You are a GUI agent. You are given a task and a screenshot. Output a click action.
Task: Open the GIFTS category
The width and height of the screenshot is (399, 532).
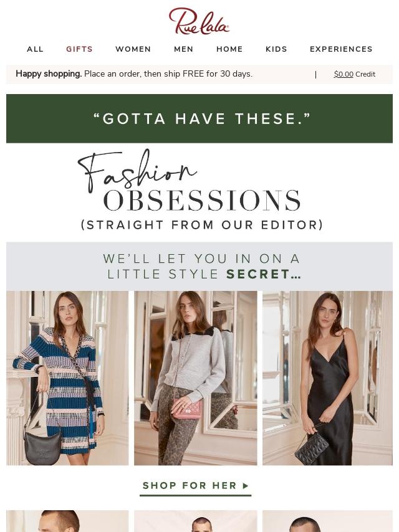(79, 49)
